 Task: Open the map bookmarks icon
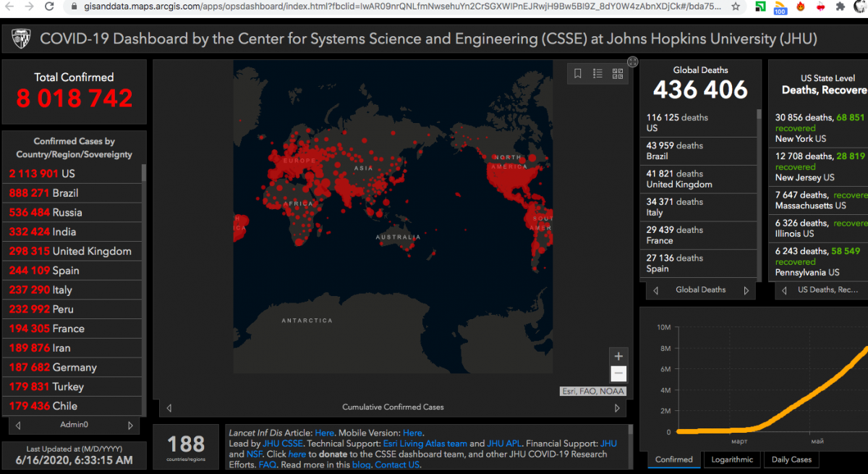click(578, 73)
